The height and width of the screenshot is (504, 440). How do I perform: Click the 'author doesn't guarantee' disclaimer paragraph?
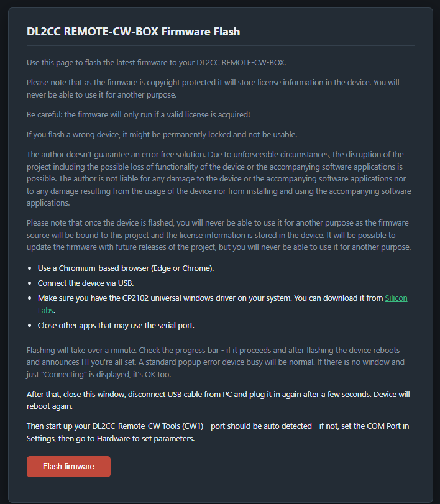pyautogui.click(x=219, y=179)
